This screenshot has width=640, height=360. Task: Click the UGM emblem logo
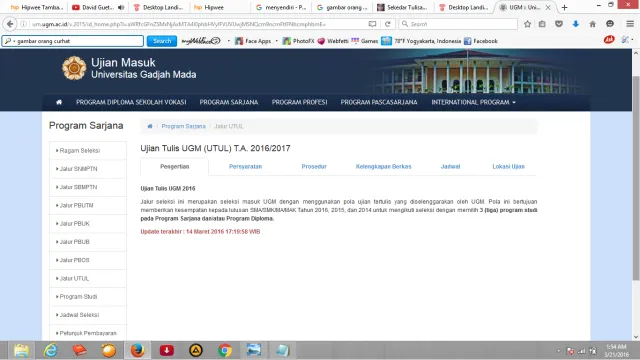[74, 68]
